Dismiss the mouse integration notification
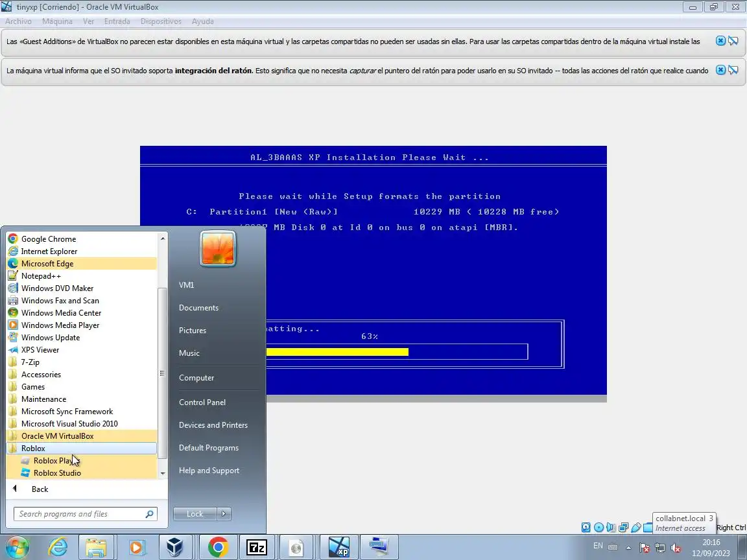 pyautogui.click(x=720, y=70)
